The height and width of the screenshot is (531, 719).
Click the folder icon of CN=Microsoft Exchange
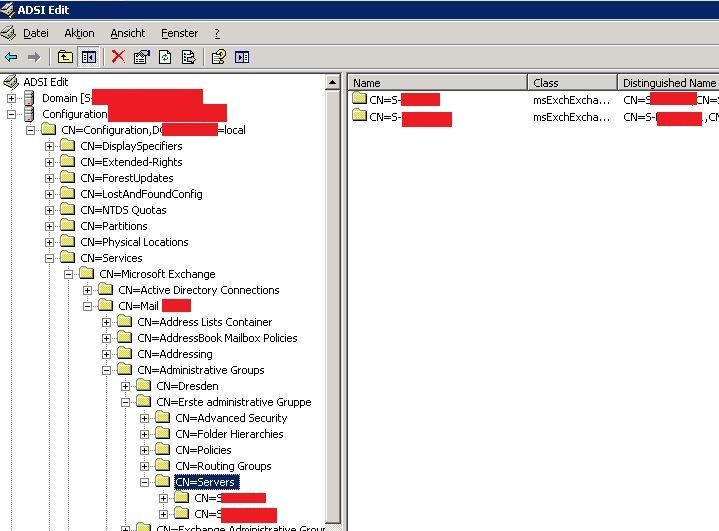(87, 274)
